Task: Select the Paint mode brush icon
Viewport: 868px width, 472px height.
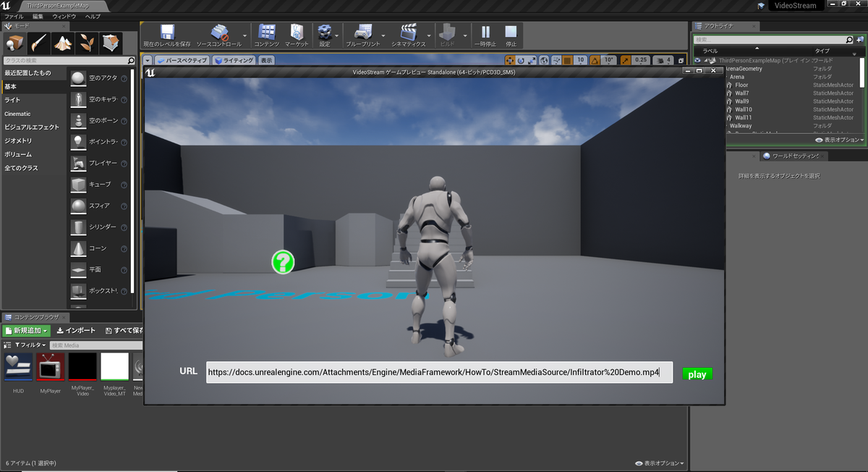Action: (x=39, y=43)
